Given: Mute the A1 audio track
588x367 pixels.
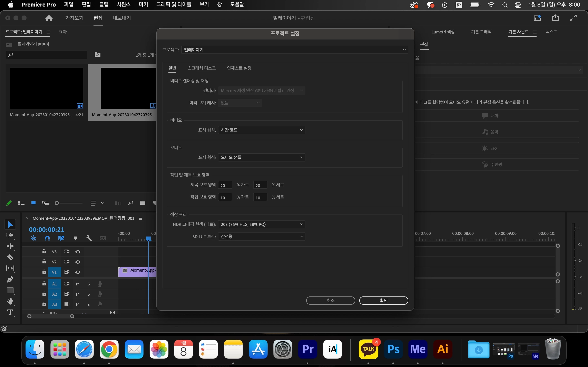Looking at the screenshot, I should (x=78, y=284).
